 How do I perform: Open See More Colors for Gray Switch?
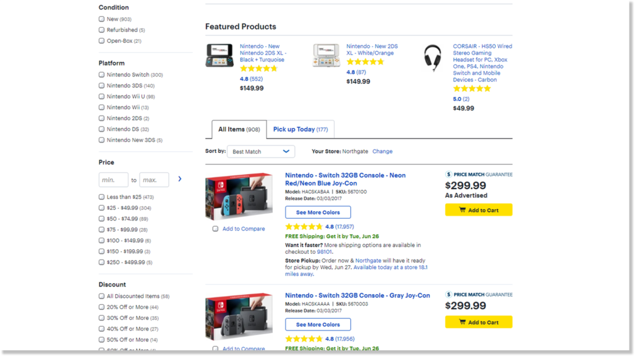coord(318,325)
